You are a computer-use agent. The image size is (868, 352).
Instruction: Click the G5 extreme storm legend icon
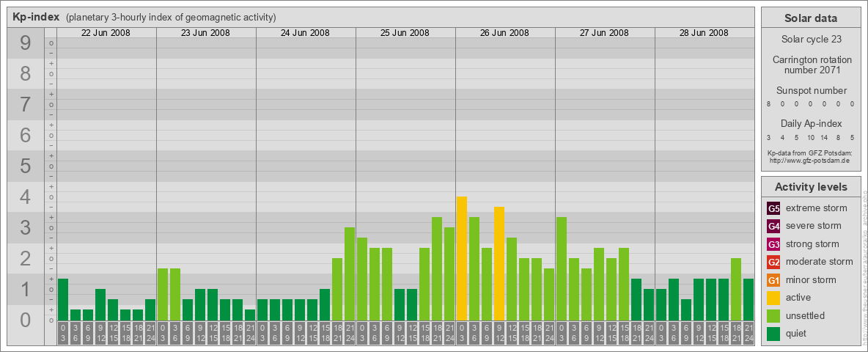click(x=773, y=209)
